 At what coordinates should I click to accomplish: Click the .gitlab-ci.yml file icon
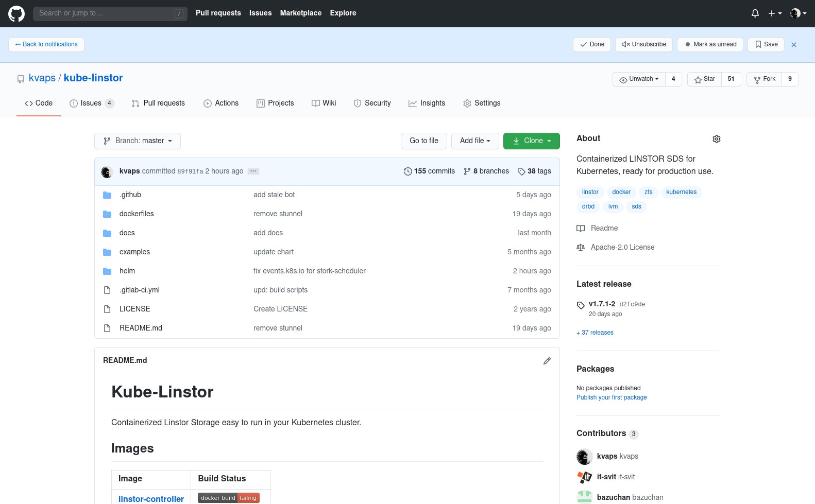[x=107, y=290]
